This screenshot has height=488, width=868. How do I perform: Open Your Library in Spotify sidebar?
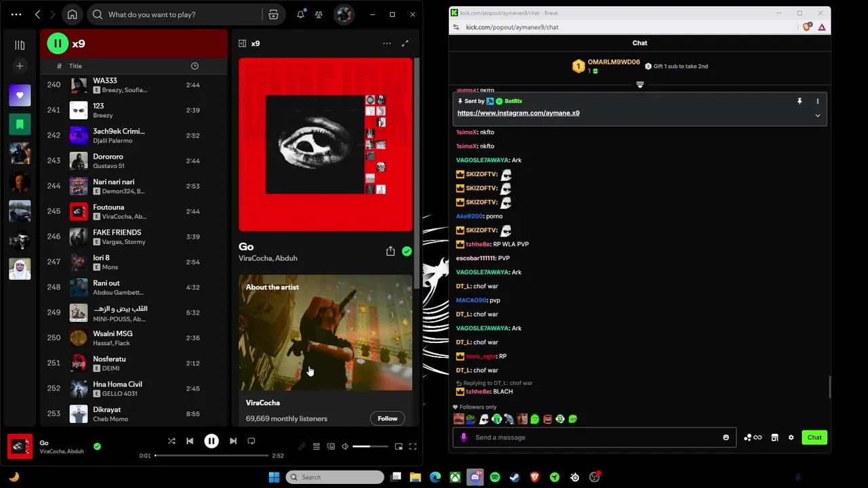(x=20, y=45)
